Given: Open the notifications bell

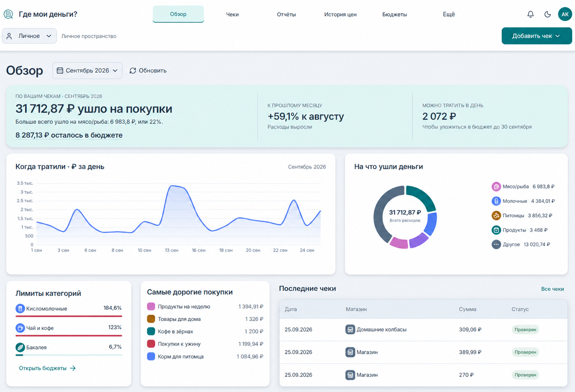Looking at the screenshot, I should tap(530, 14).
